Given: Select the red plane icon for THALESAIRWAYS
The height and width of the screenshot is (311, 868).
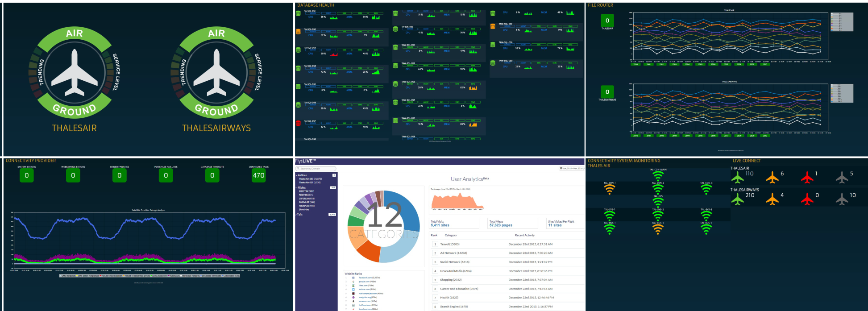Looking at the screenshot, I should coord(807,199).
